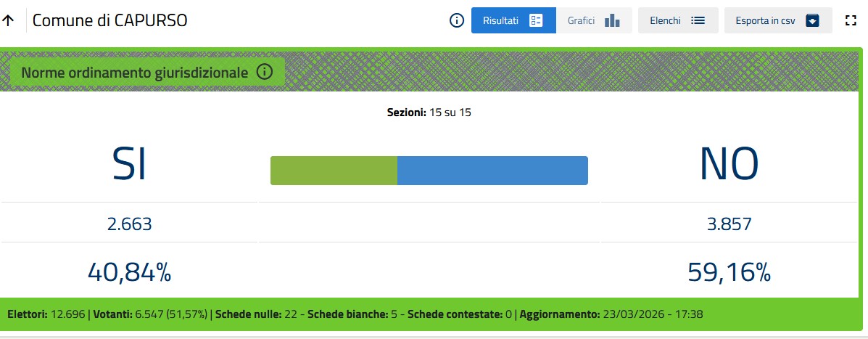The width and height of the screenshot is (868, 339).
Task: Click the NO percentage 59,16%
Action: pos(729,272)
